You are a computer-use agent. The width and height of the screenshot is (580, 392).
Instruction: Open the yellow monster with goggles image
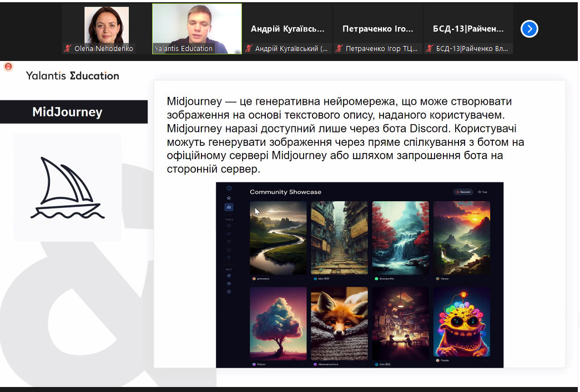pos(462,322)
